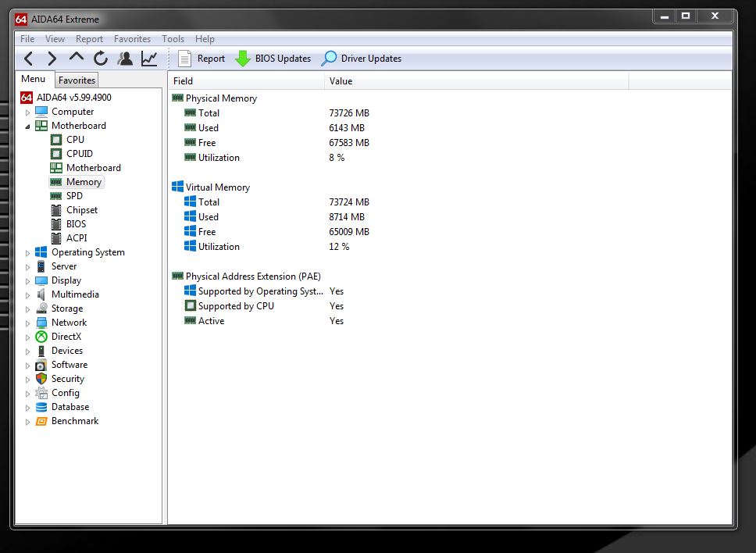
Task: Open the View menu
Action: (55, 39)
